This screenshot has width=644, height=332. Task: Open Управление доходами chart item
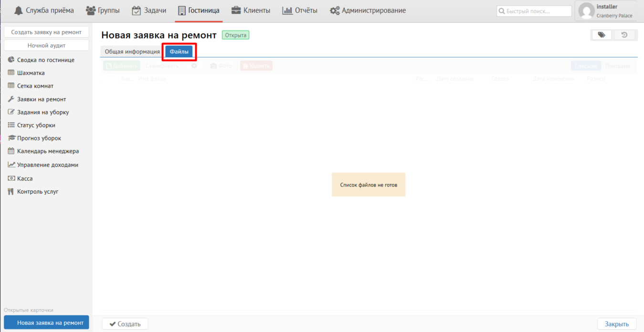[43, 165]
